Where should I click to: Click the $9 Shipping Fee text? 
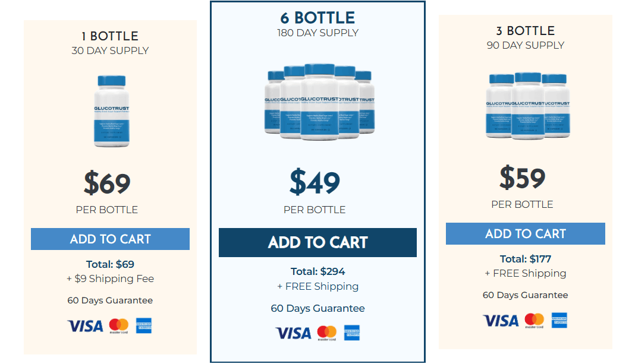point(110,278)
